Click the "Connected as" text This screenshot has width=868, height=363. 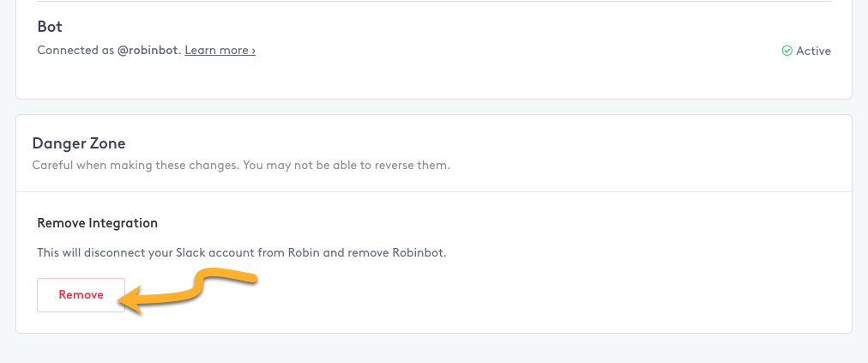point(75,51)
